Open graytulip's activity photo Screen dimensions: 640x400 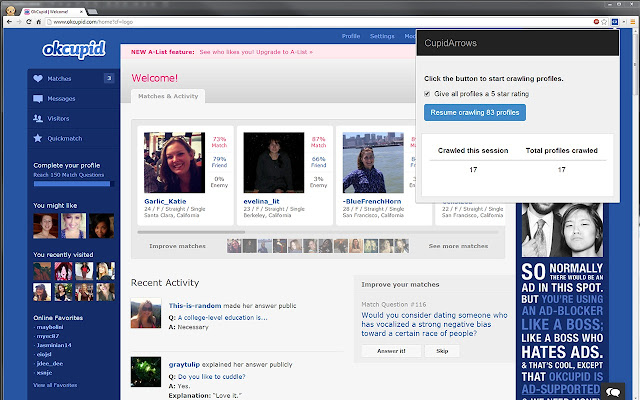coord(146,372)
